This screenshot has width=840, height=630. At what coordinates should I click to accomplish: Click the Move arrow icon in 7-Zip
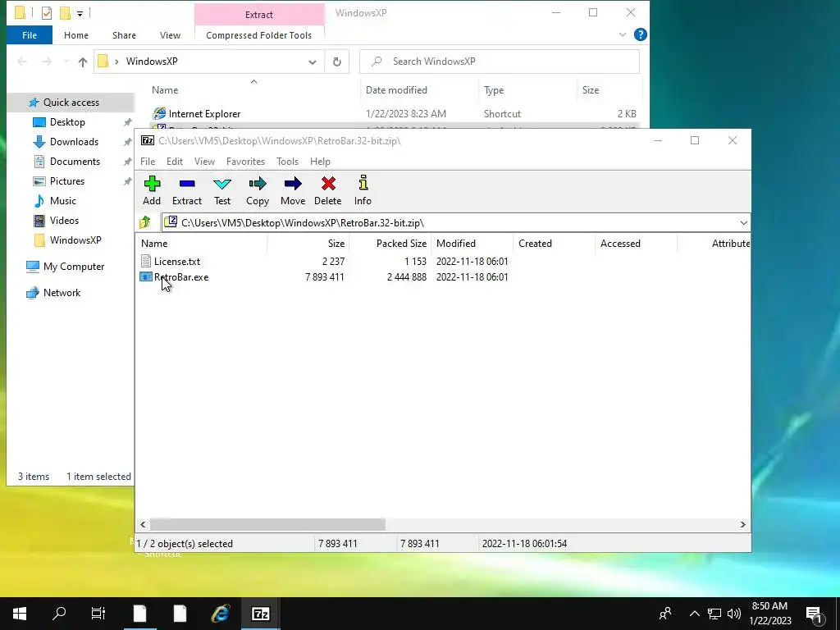tap(293, 184)
